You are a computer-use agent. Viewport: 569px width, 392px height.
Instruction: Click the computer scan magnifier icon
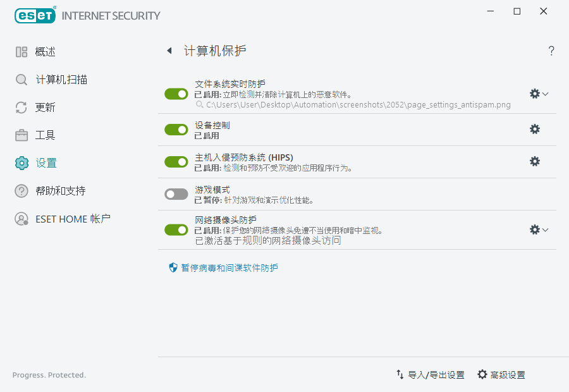point(21,80)
